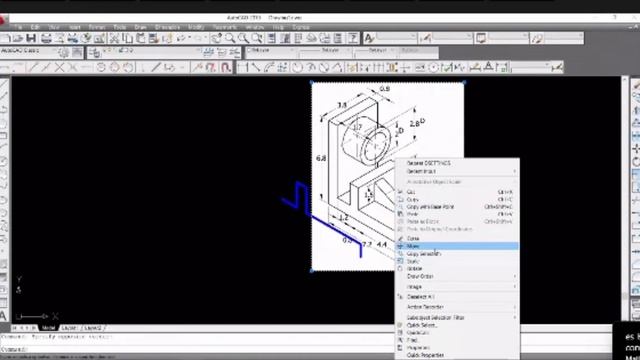
Task: Open the AutoCAD Classic workspace dropdown
Action: 29,51
